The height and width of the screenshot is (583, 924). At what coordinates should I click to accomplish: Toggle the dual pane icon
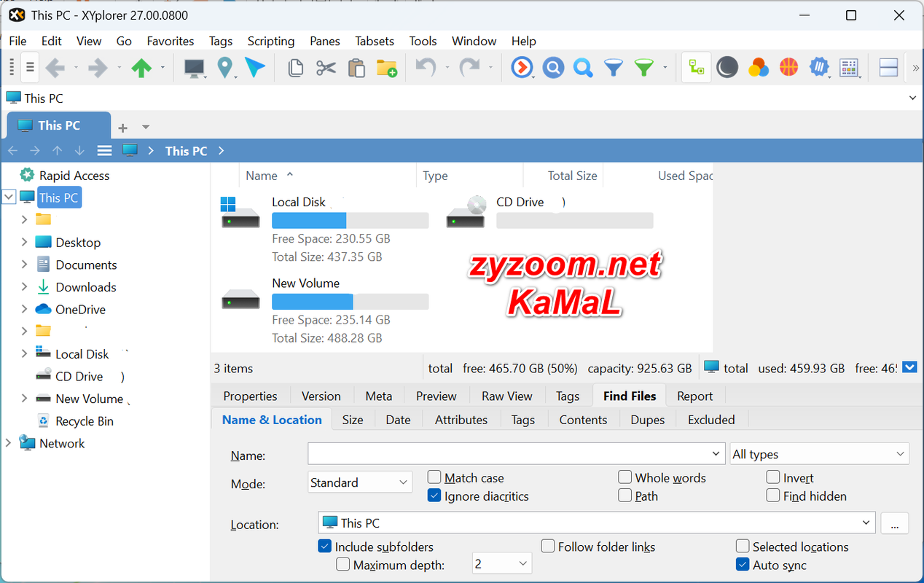click(888, 69)
